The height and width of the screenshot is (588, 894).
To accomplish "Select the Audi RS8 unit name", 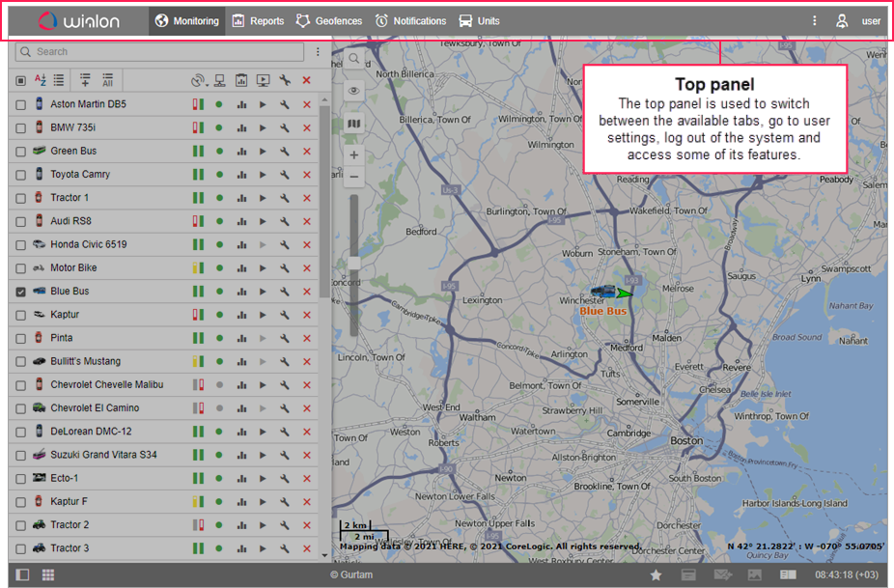I will [x=70, y=221].
